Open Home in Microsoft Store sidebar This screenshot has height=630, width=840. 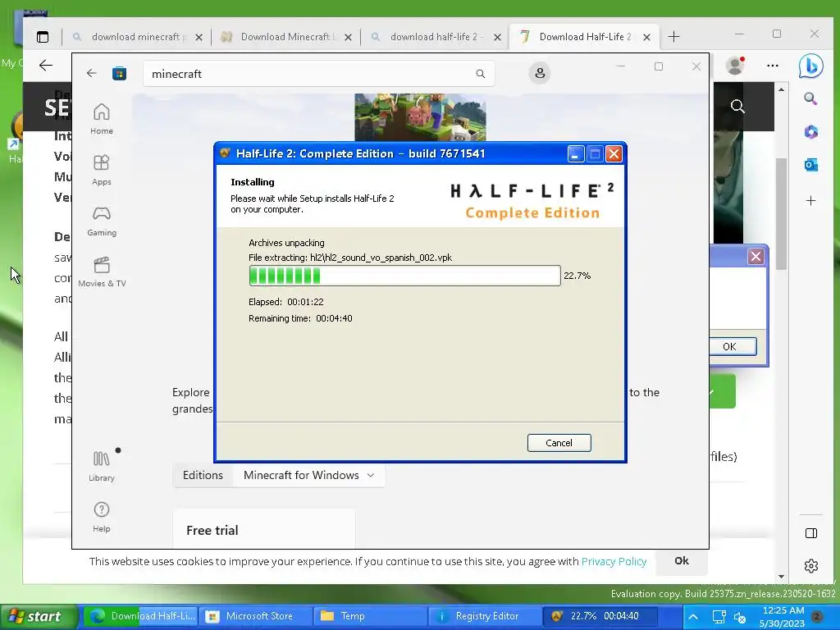tap(101, 119)
